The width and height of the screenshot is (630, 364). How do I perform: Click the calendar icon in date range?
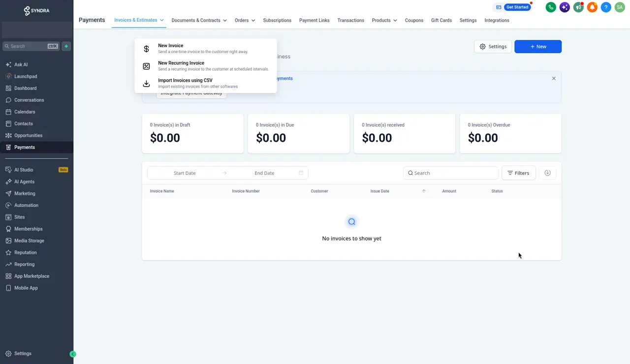tap(301, 173)
